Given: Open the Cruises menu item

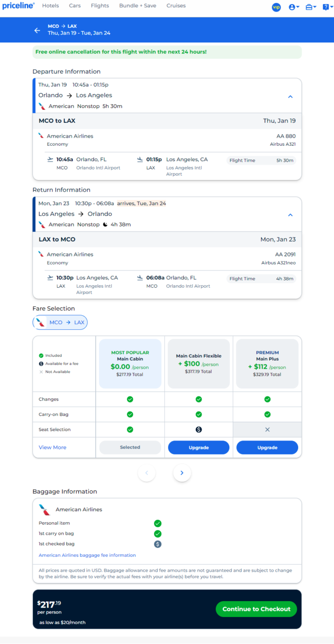Looking at the screenshot, I should (176, 6).
